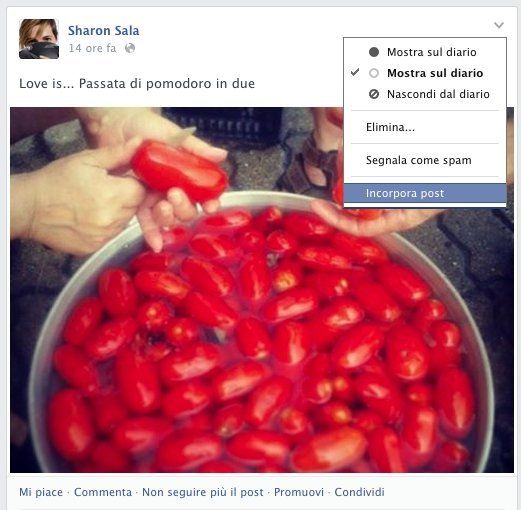The width and height of the screenshot is (521, 510).
Task: Click the checkmark beside bold Mostra sul diario
Action: coord(355,72)
